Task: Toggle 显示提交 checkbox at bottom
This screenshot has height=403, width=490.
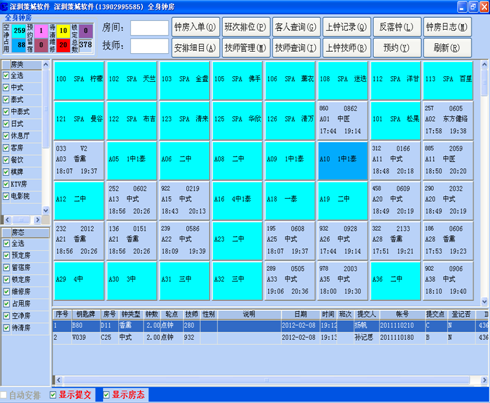Action: (53, 395)
